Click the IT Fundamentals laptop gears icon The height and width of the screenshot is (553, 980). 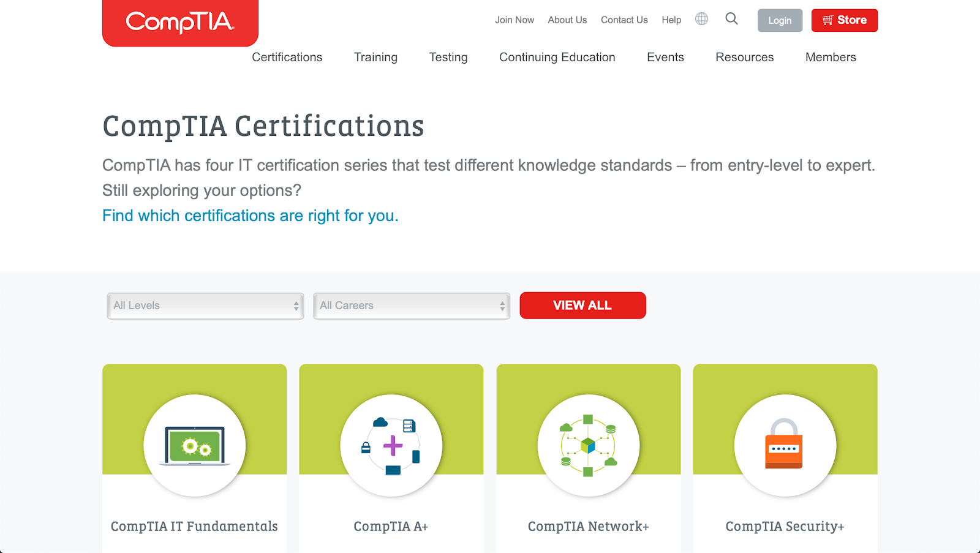(195, 445)
